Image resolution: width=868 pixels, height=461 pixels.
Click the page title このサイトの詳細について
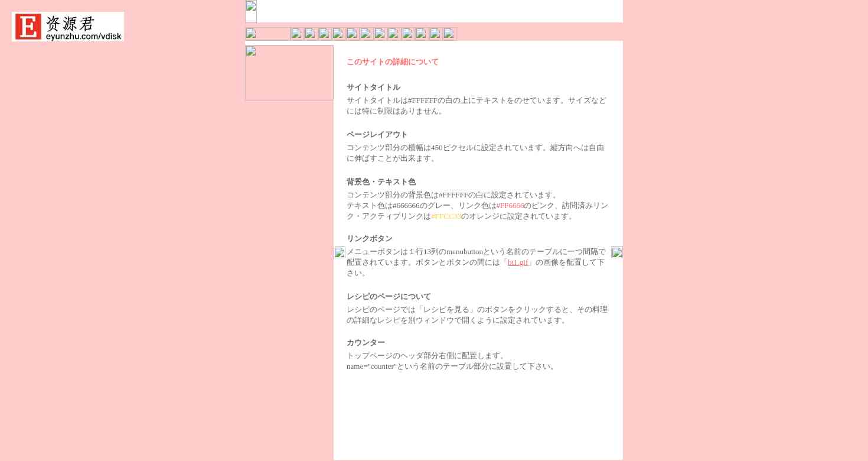click(393, 62)
